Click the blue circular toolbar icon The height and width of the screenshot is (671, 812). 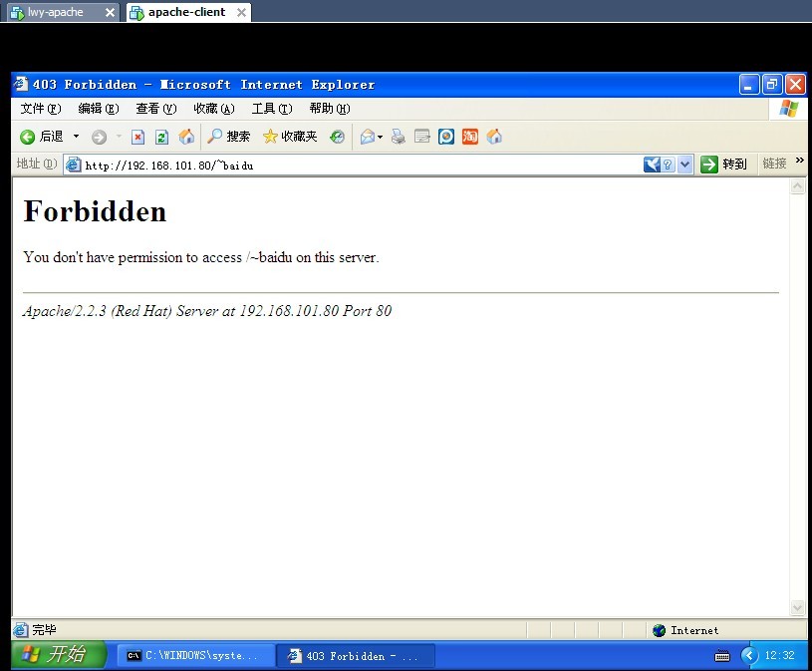pyautogui.click(x=446, y=137)
